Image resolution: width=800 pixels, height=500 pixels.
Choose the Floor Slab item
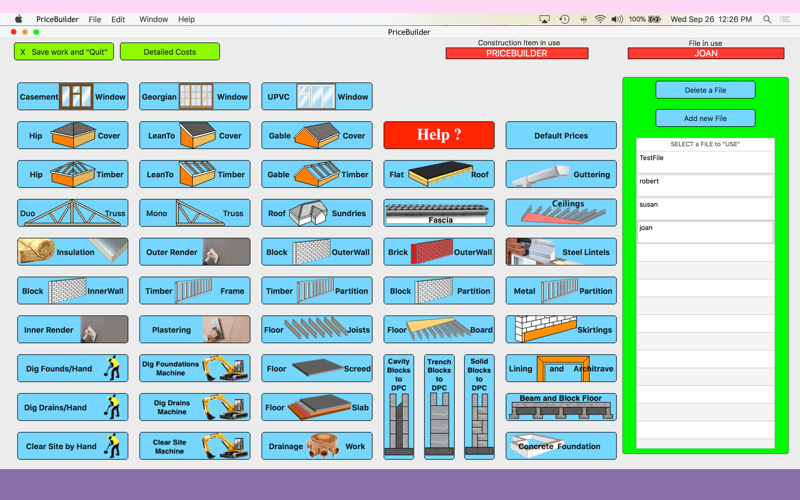coord(317,407)
